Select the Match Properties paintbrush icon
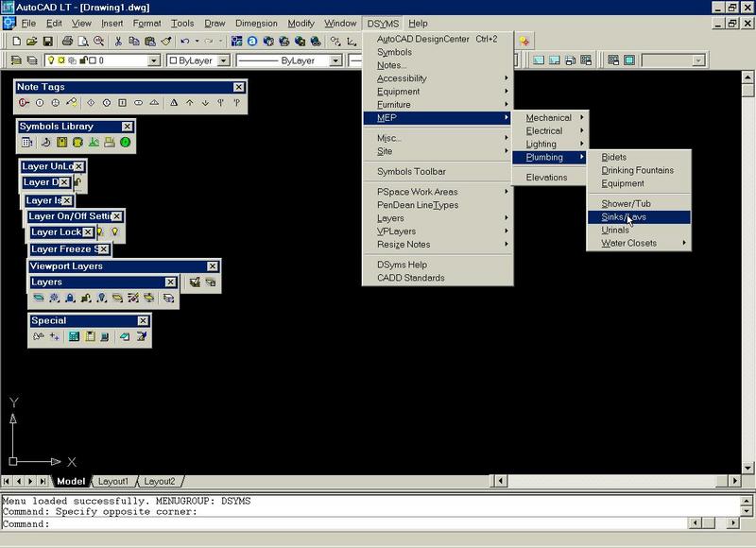The width and height of the screenshot is (756, 548). pos(166,42)
